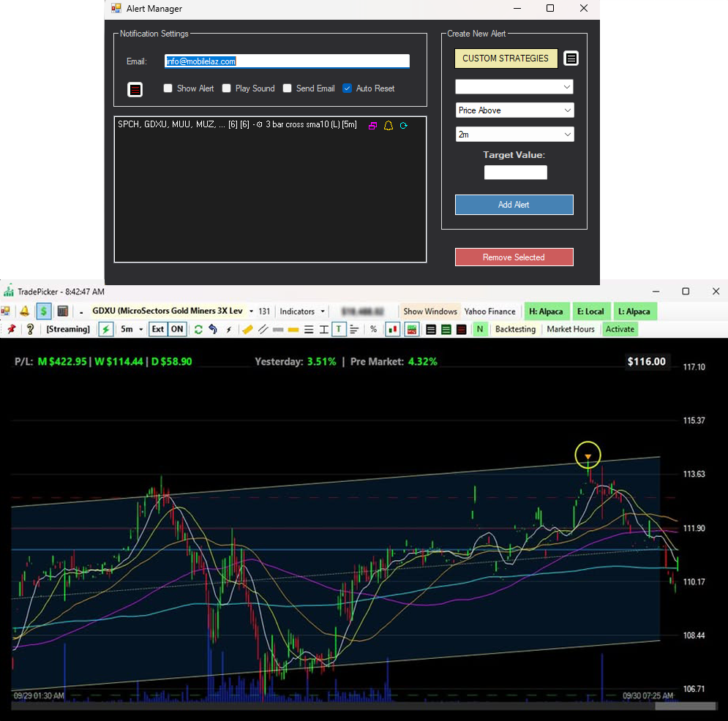Click the Target Value input box
Image resolution: width=728 pixels, height=721 pixels.
tap(515, 173)
